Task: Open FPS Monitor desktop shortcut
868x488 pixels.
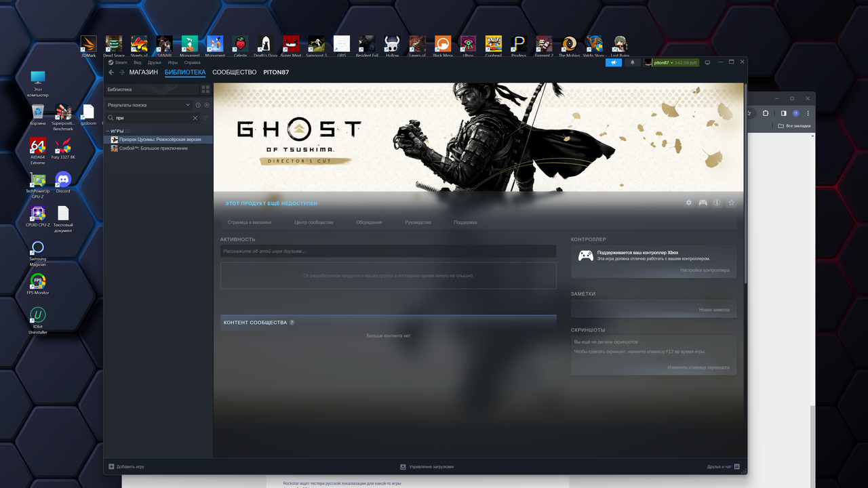Action: click(38, 284)
